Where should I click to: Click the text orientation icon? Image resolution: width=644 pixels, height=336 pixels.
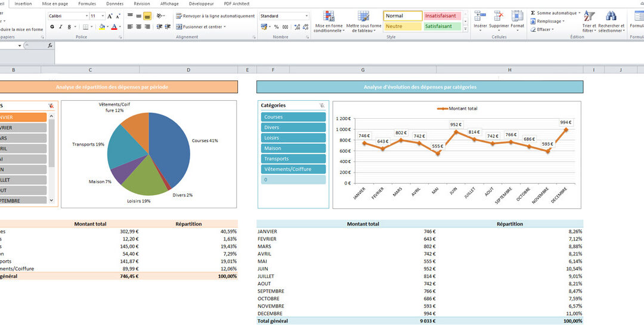[x=159, y=16]
